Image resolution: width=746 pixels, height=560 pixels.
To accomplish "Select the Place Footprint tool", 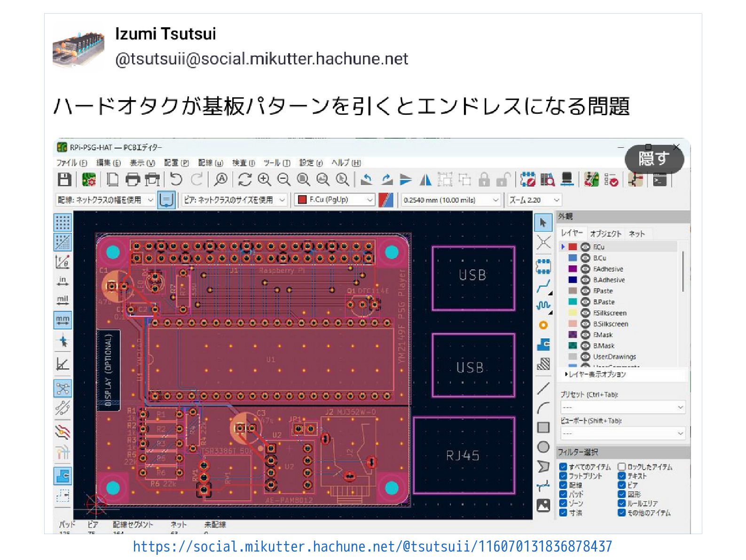I will point(543,266).
